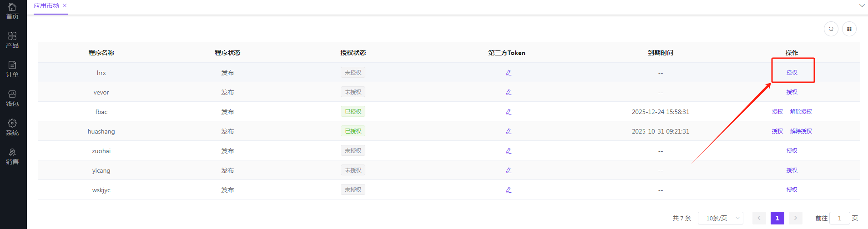Open the 销售 sales sidebar icon

12,156
